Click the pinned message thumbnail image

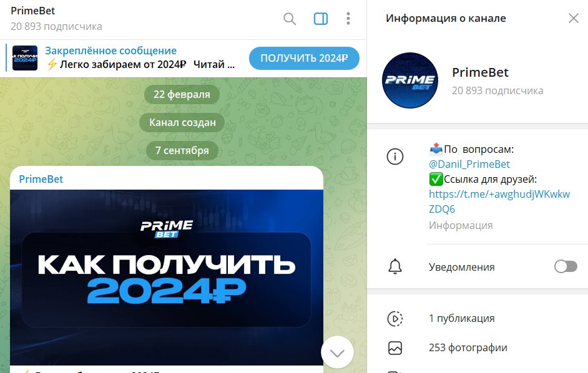[x=25, y=58]
